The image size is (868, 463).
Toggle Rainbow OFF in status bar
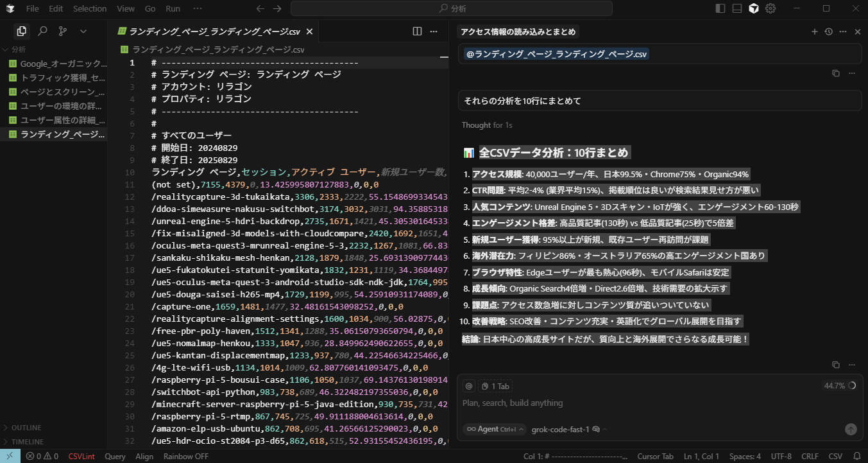click(185, 456)
